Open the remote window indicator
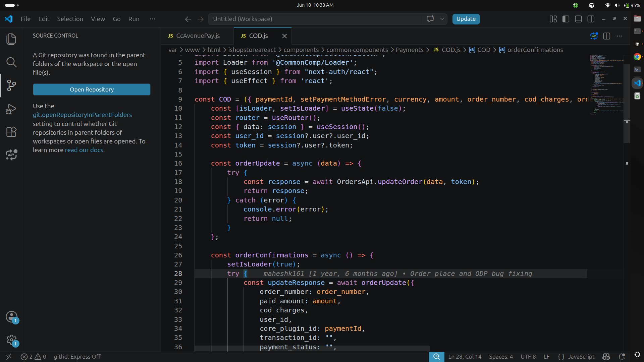Viewport: 644px width, 362px height. pos(9,357)
